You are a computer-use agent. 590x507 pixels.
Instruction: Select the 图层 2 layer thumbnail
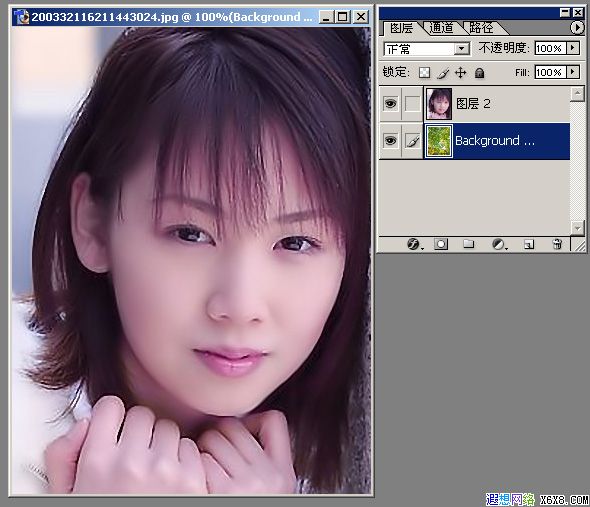439,104
